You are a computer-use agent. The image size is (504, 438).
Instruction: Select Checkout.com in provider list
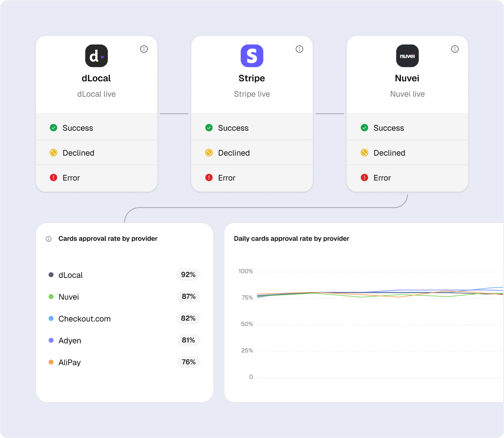point(84,319)
